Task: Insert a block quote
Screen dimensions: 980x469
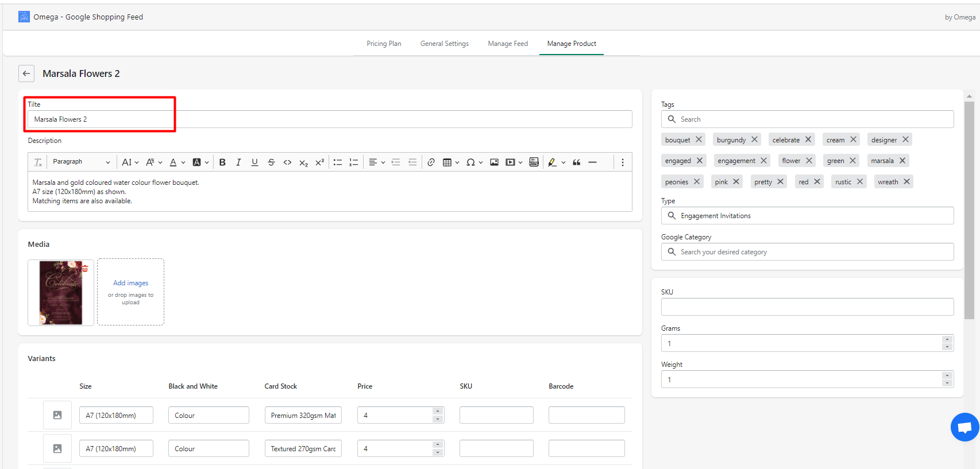Action: (577, 162)
